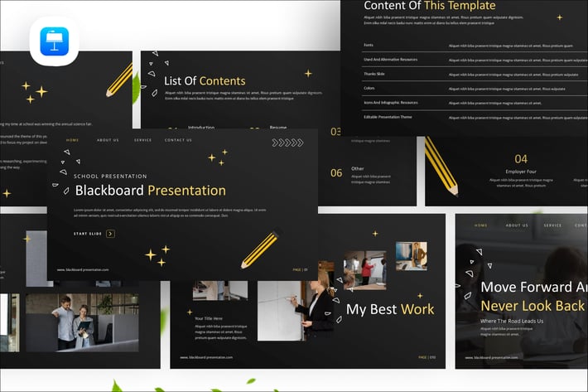Select the "Editable Presentation Theme" row

tap(475, 117)
